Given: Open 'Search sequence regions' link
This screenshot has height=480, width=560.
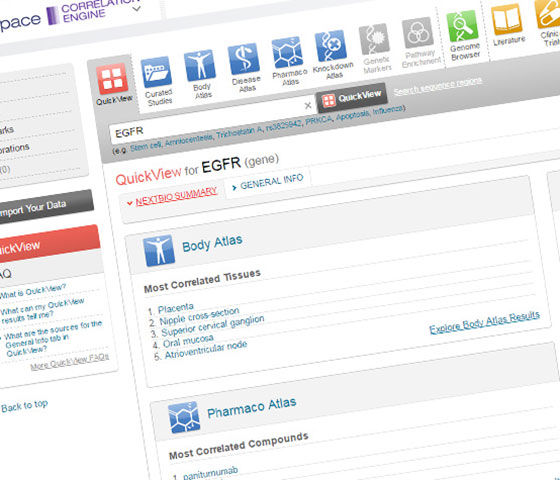Looking at the screenshot, I should pos(438,86).
